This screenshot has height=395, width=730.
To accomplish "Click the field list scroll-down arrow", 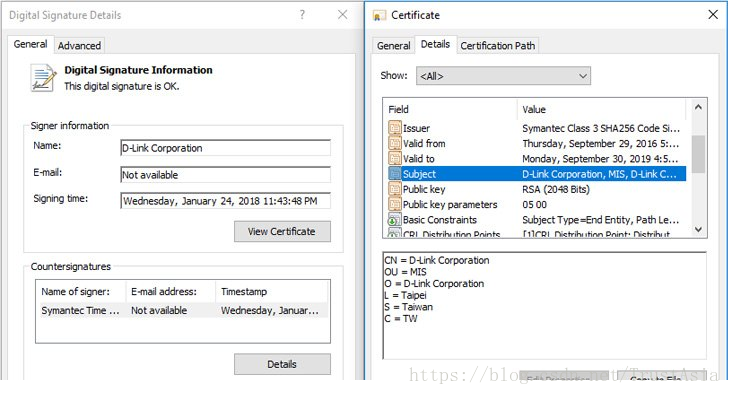I will point(698,229).
